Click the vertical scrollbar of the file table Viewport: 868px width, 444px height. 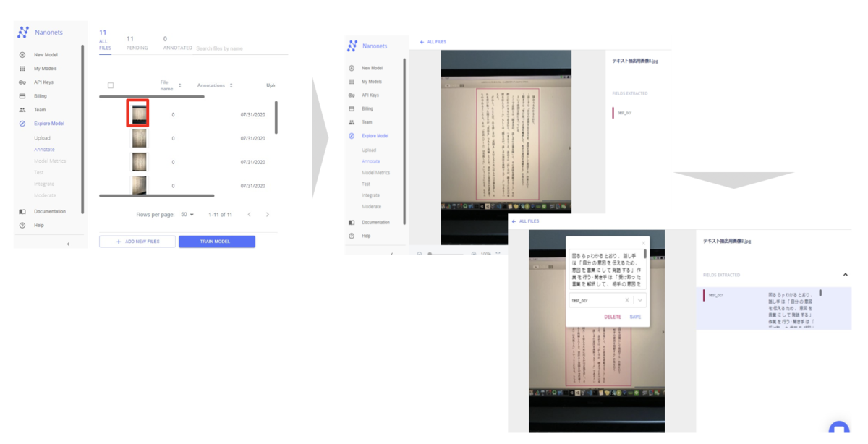pyautogui.click(x=276, y=118)
